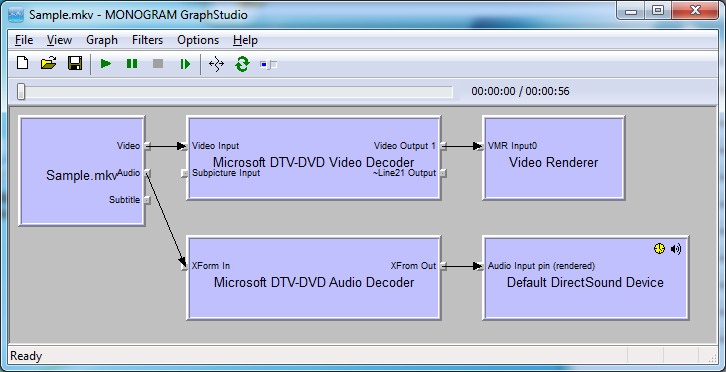Save the graph with the floppy disk icon
This screenshot has height=372, width=726.
75,63
